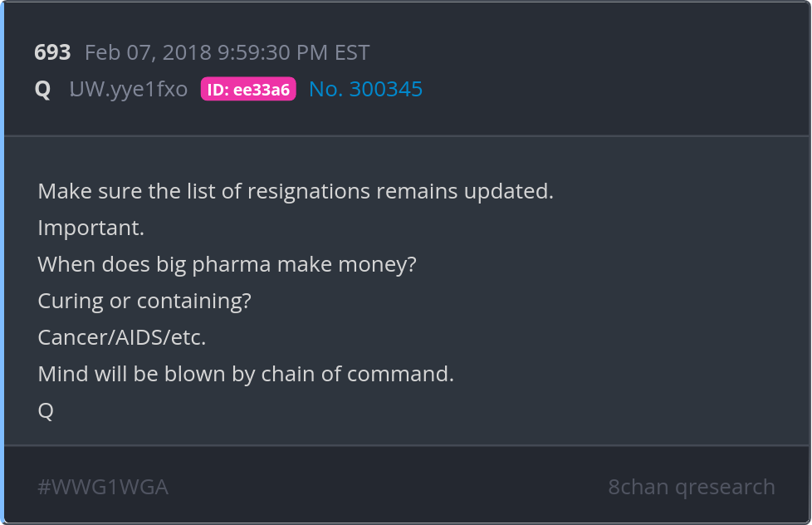Click the line about list of resignations

[296, 191]
